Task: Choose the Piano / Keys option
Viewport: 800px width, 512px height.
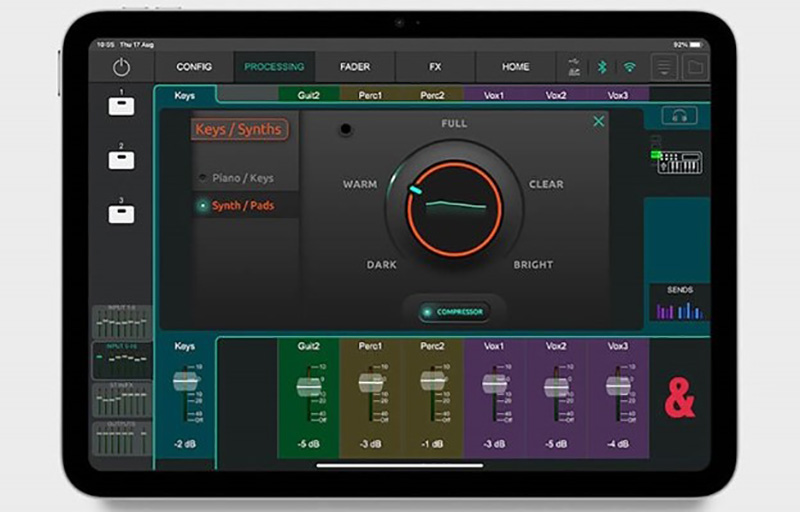Action: [x=243, y=178]
